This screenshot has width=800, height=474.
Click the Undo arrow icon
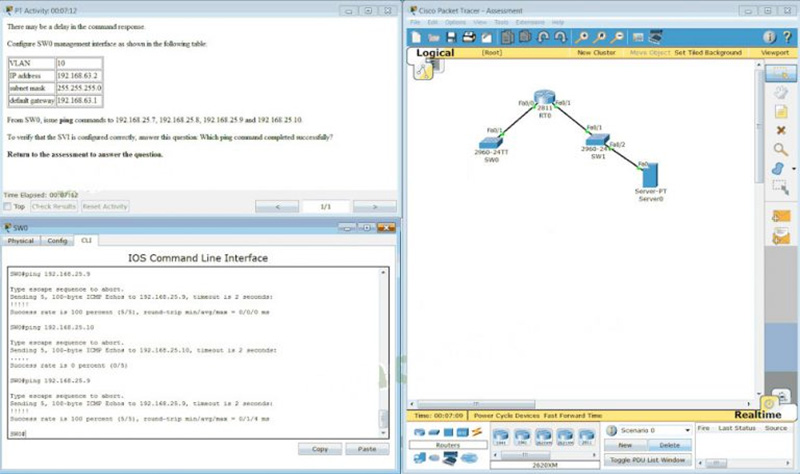pyautogui.click(x=543, y=37)
